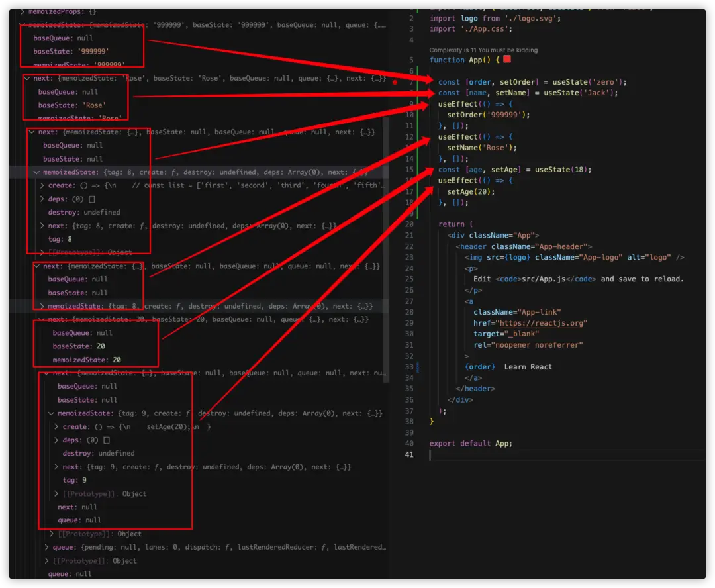
Task: Select the baseState: '999999' property row
Action: (x=71, y=52)
